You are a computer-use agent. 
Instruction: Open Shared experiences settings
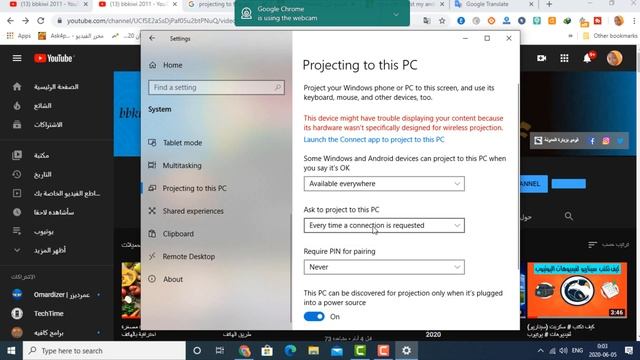(x=186, y=211)
